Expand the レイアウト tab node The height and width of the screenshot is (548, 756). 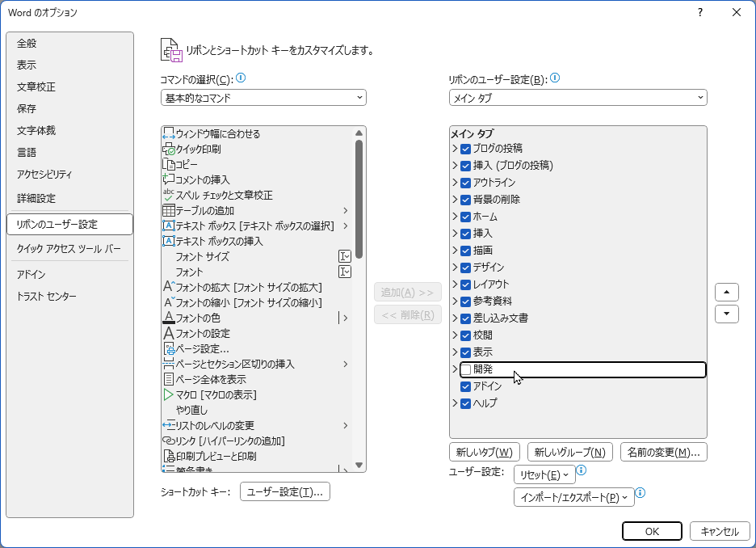pyautogui.click(x=455, y=285)
